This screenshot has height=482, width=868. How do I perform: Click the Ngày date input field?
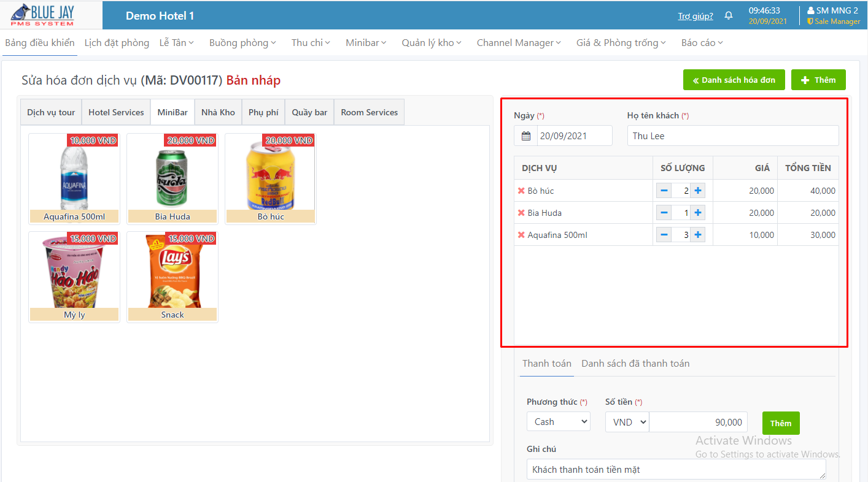click(575, 136)
